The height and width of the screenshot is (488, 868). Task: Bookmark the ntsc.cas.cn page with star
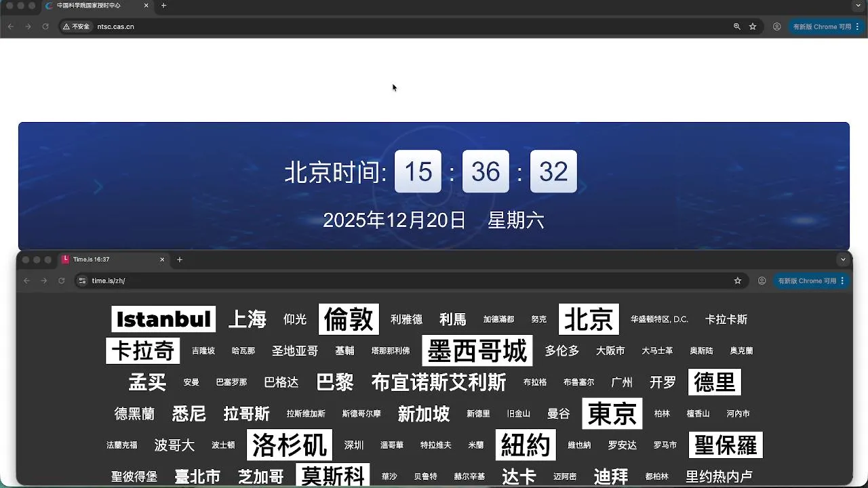point(753,26)
